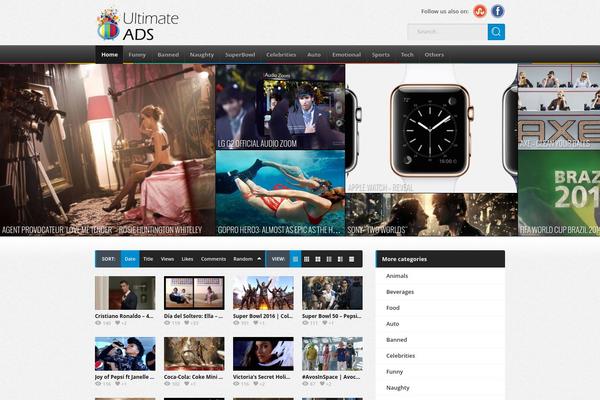Click the Ultimate ADS logo
This screenshot has height=400, width=600.
point(138,24)
